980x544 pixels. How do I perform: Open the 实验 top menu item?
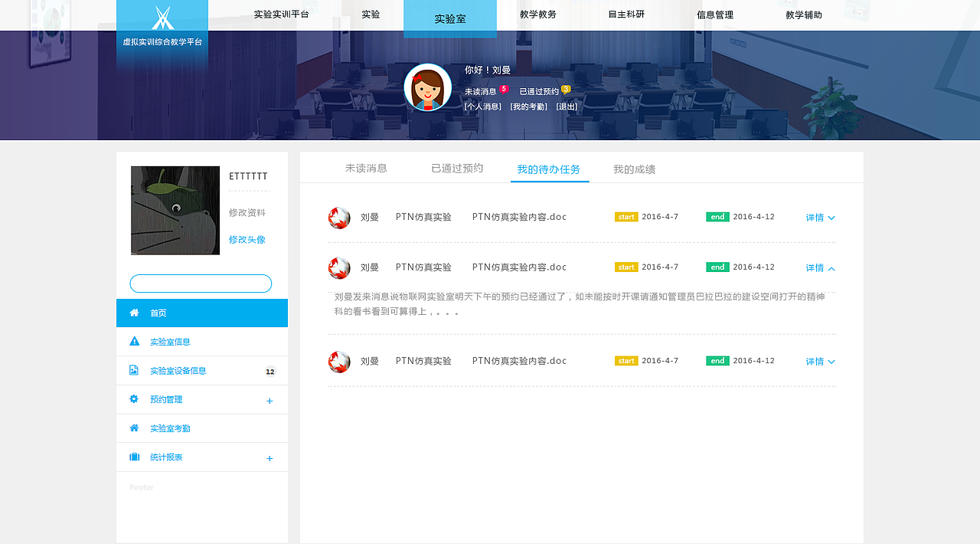(x=371, y=15)
